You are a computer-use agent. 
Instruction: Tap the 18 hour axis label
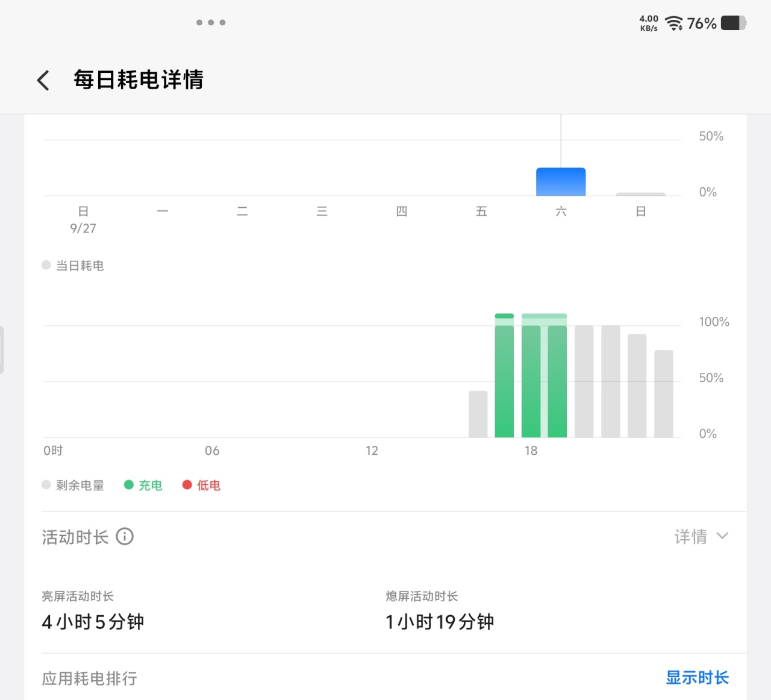pos(531,451)
